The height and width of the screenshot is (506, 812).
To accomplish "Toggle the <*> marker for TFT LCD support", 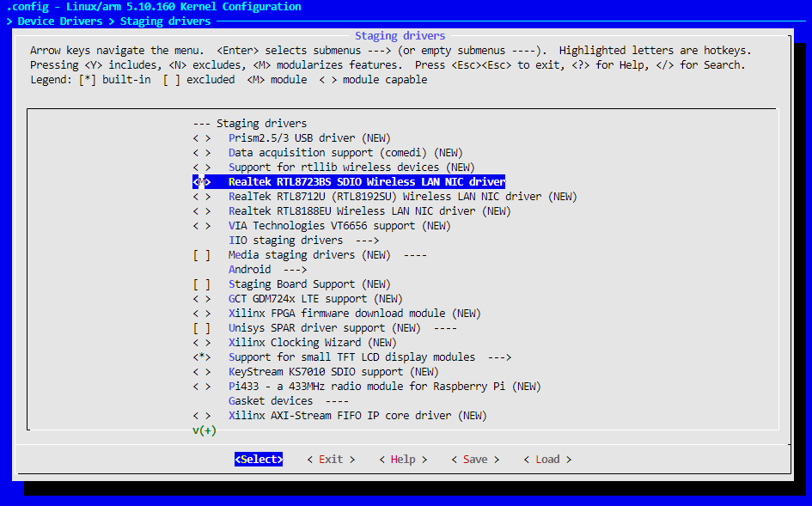I will [202, 357].
